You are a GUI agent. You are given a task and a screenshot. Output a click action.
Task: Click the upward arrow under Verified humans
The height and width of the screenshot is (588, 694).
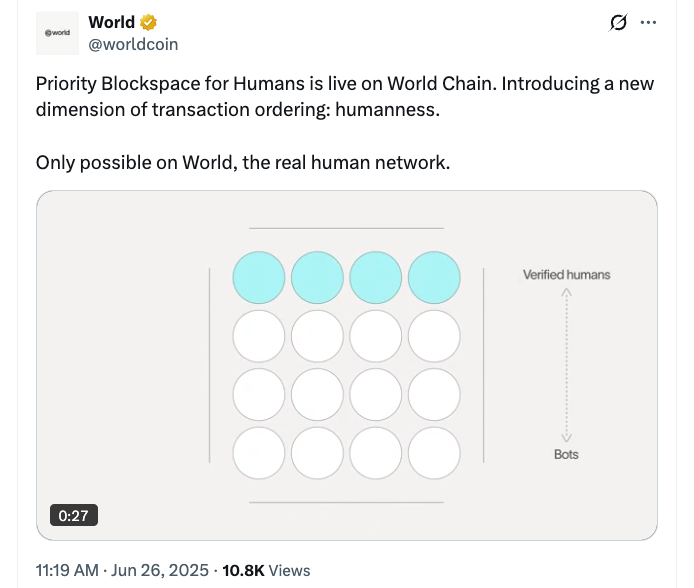coord(566,294)
